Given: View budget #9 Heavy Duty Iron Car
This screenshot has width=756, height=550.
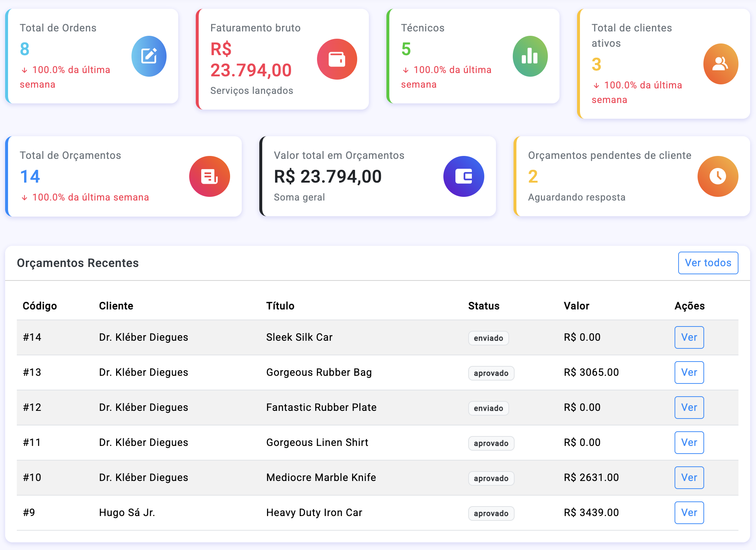Looking at the screenshot, I should (689, 512).
